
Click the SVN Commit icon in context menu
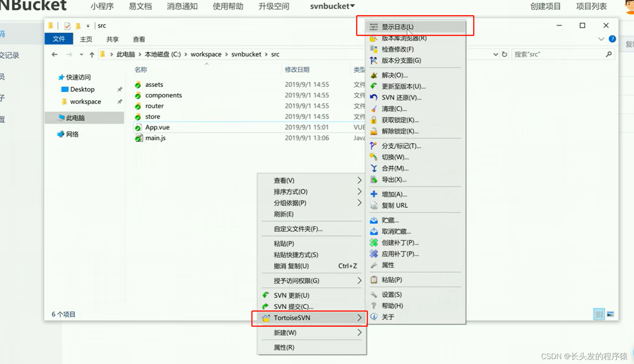click(266, 306)
